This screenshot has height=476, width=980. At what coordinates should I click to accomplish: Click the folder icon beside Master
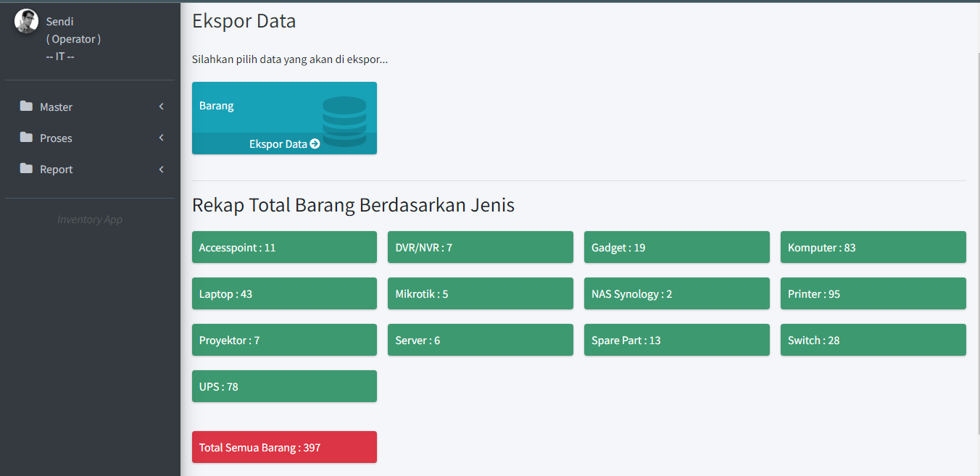27,107
